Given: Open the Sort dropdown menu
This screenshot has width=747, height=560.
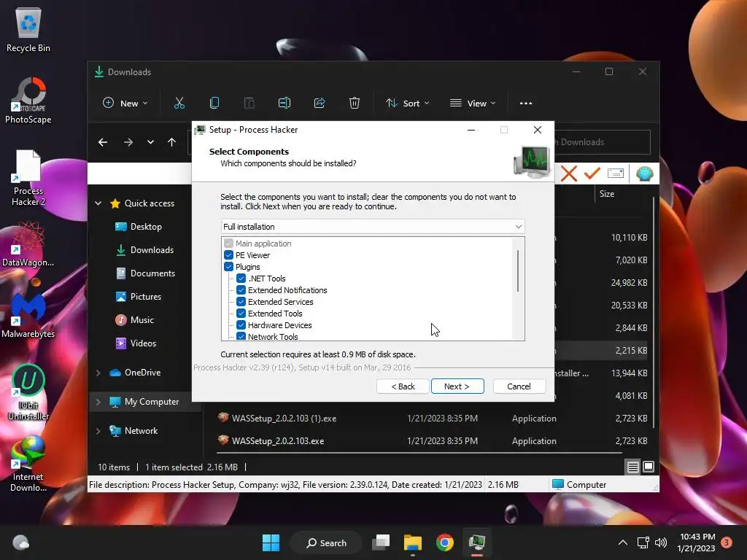Looking at the screenshot, I should 407,103.
